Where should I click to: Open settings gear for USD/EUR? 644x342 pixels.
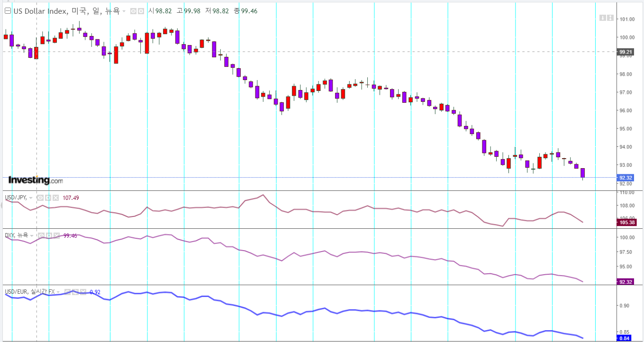pos(75,292)
